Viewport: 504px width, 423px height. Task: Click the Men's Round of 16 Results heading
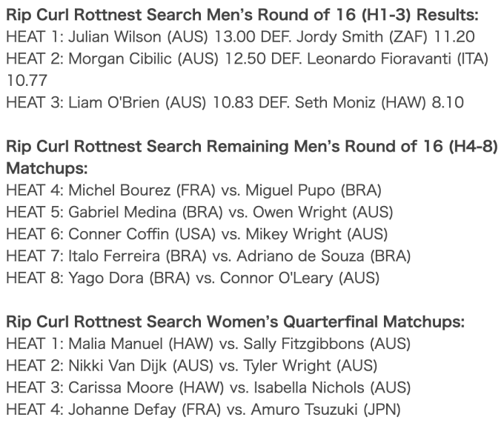(242, 15)
